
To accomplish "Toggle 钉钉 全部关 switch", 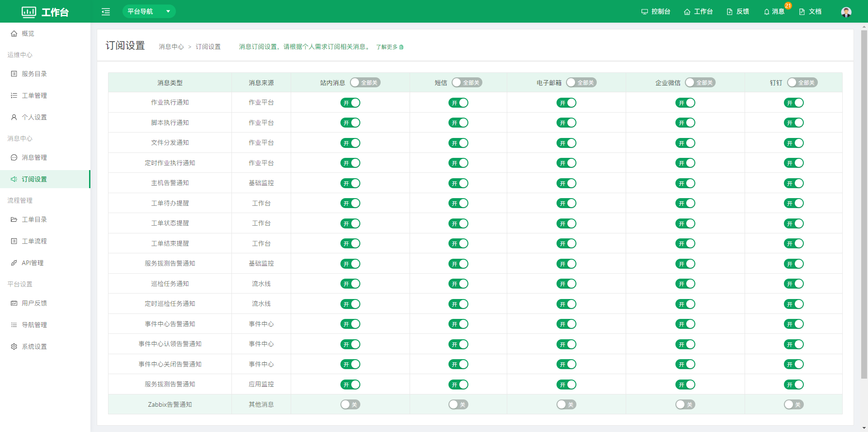I will (802, 82).
